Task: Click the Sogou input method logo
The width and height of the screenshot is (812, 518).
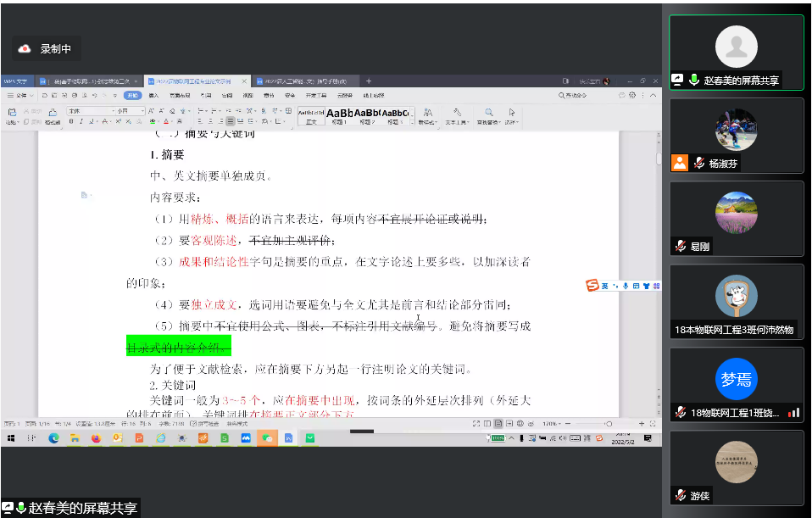Action: [593, 286]
